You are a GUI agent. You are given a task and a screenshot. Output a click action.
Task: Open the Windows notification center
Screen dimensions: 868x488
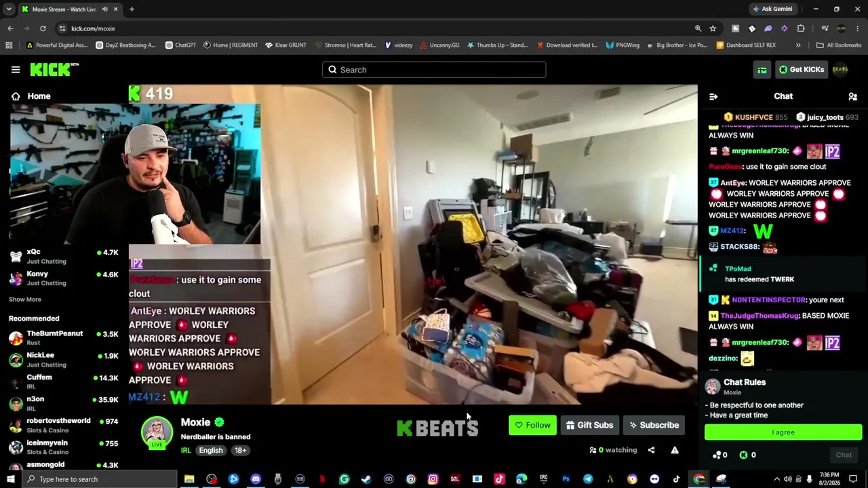pos(853,479)
